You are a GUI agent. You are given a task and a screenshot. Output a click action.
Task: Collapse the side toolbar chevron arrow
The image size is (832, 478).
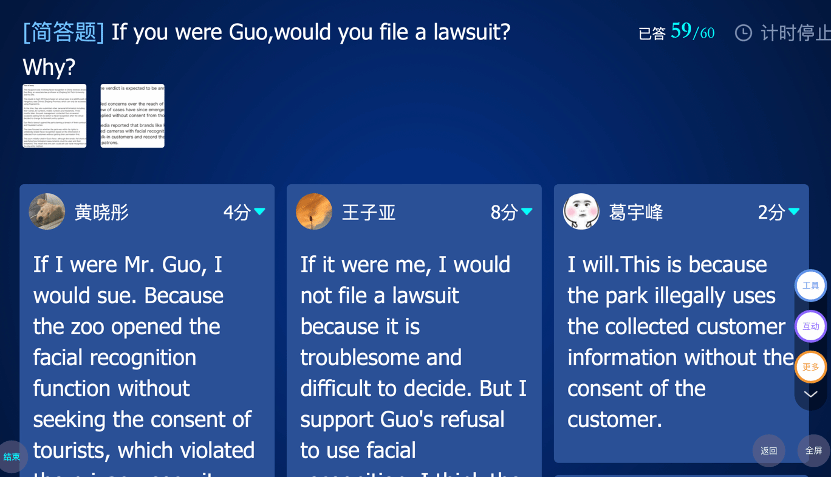(x=810, y=394)
